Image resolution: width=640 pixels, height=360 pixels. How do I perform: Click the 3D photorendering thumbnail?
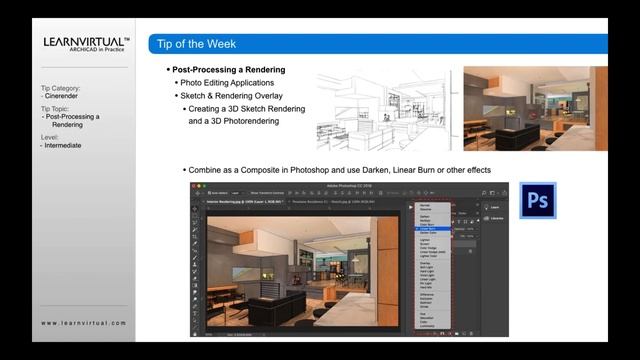click(536, 109)
